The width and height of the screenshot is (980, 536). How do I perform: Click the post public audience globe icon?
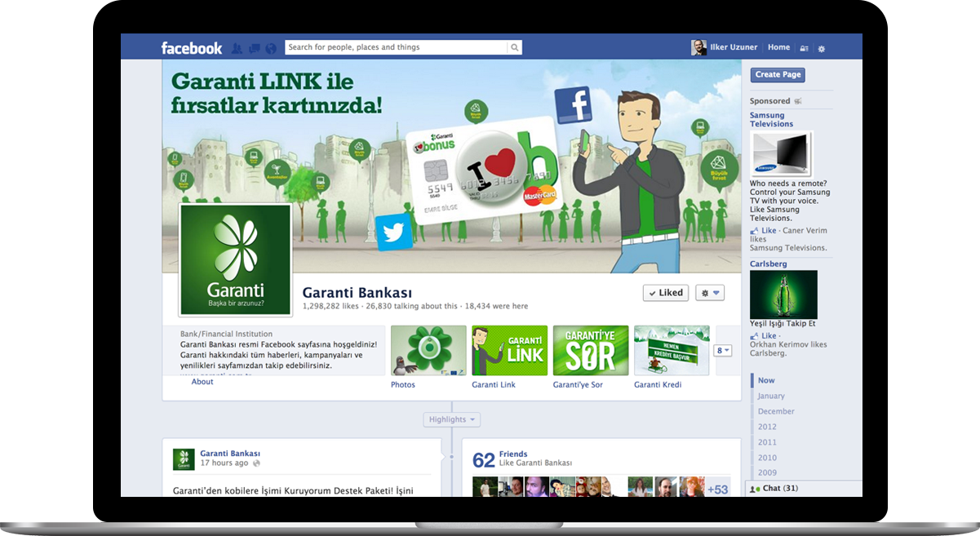pos(256,463)
